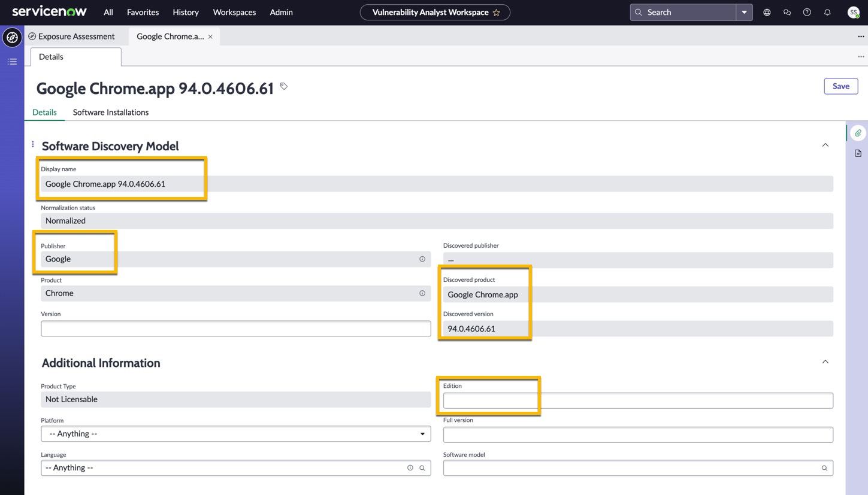The width and height of the screenshot is (868, 495).
Task: Open the Platform dropdown
Action: [235, 434]
